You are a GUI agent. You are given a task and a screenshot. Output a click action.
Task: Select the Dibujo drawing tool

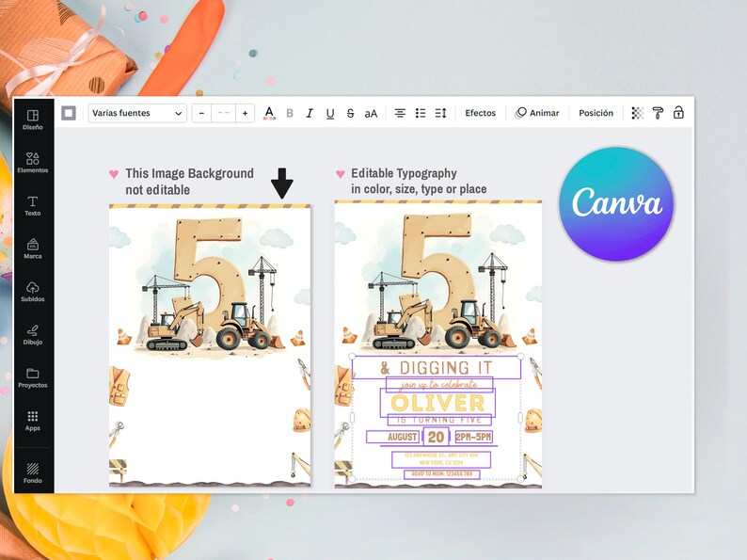click(x=32, y=334)
